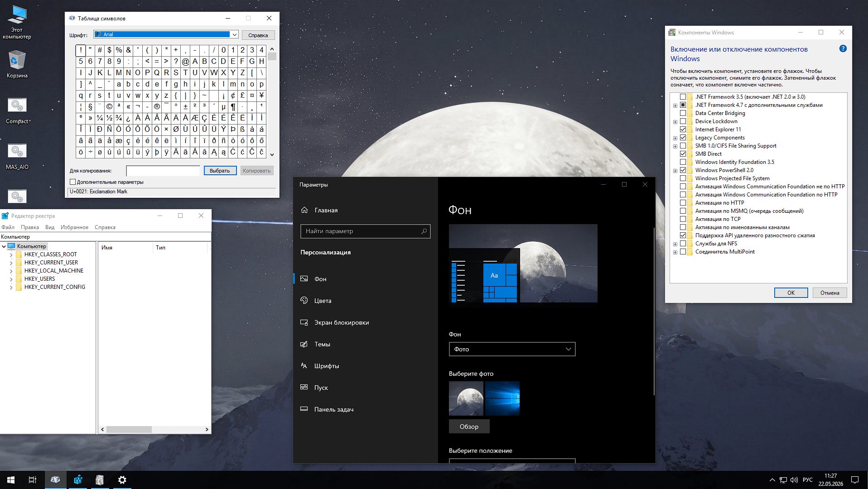Click the Найти параметр search field
Viewport: 868px width, 489px height.
tap(365, 231)
